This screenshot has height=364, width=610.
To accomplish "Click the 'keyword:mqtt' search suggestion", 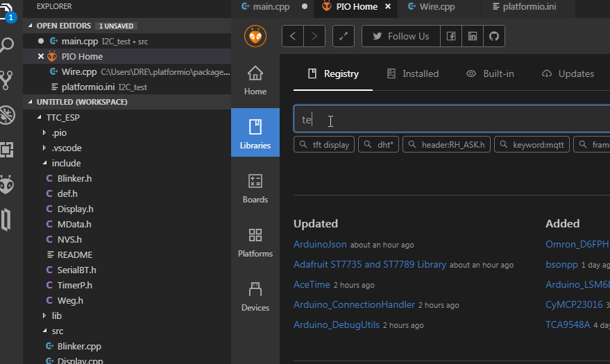I will 532,144.
